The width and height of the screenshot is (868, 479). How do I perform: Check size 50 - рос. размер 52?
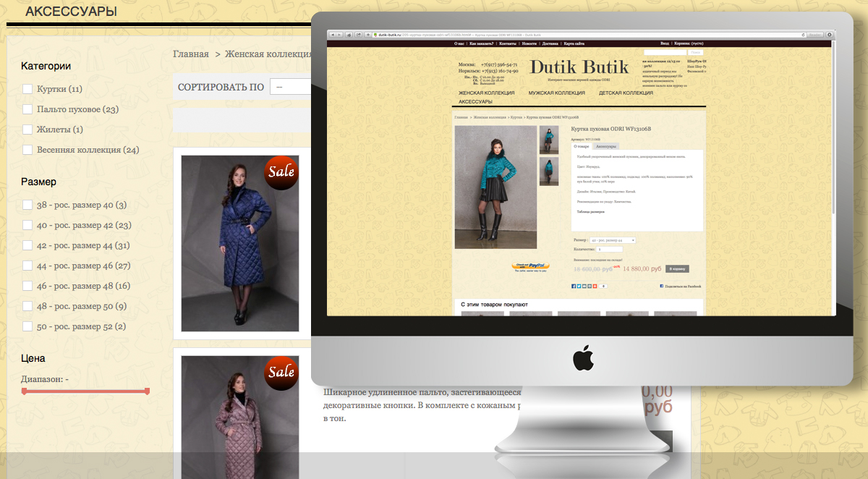coord(27,326)
